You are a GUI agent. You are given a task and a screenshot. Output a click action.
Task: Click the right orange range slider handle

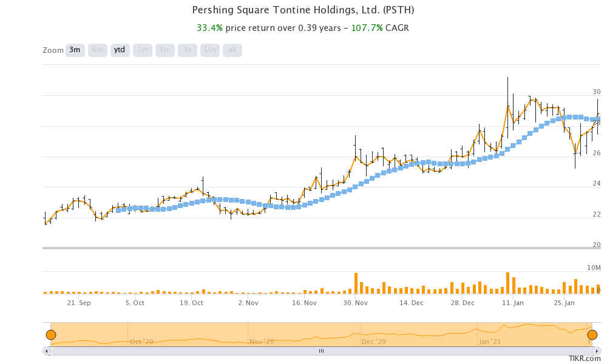coord(593,334)
